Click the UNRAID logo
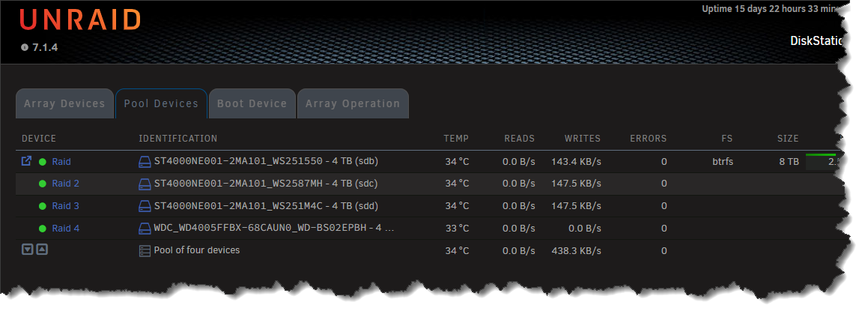 (80, 20)
